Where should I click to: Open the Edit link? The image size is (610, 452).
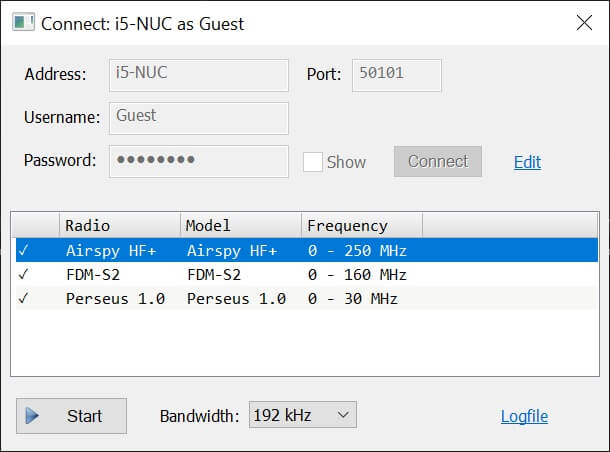point(527,162)
